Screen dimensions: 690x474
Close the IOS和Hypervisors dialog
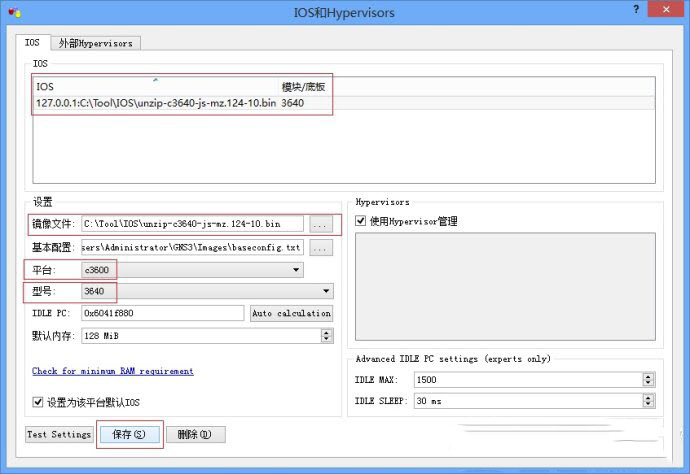pyautogui.click(x=667, y=9)
